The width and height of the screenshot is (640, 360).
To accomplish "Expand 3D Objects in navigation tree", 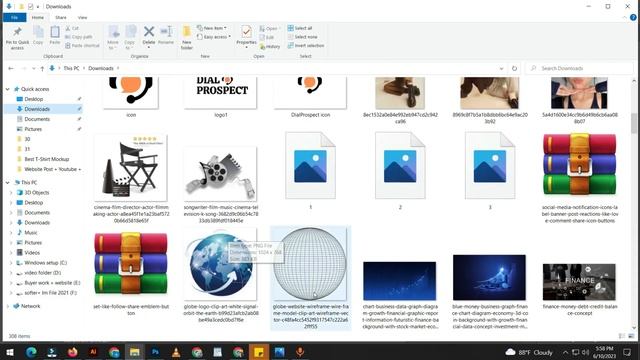I will pyautogui.click(x=11, y=193).
